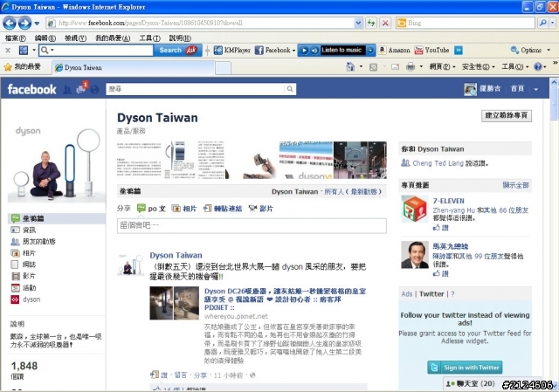Viewport: 559px width, 392px height.
Task: Select the Dyson Taiwan browser tab
Action: click(134, 67)
